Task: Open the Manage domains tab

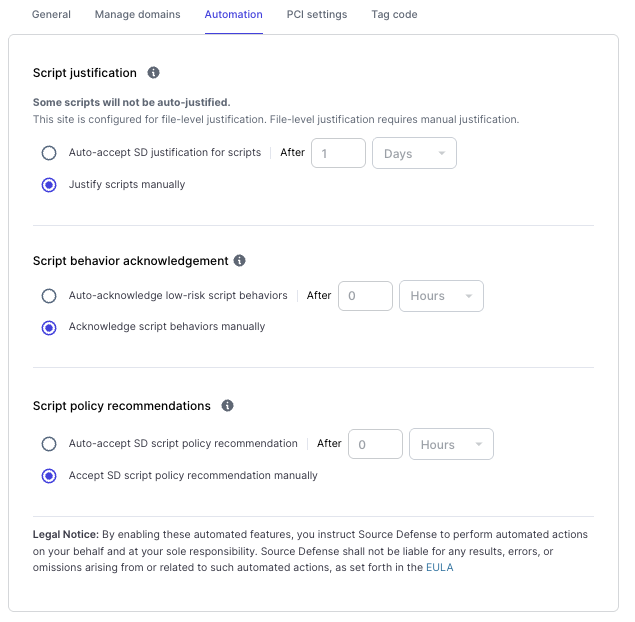Action: click(137, 15)
